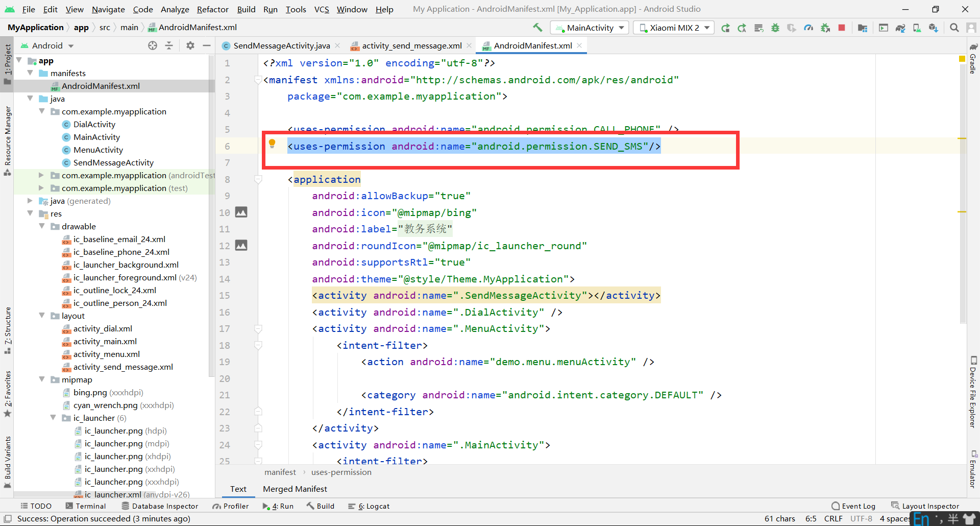Viewport: 980px width, 526px height.
Task: Collapse all nodes in the Project panel
Action: tap(169, 45)
